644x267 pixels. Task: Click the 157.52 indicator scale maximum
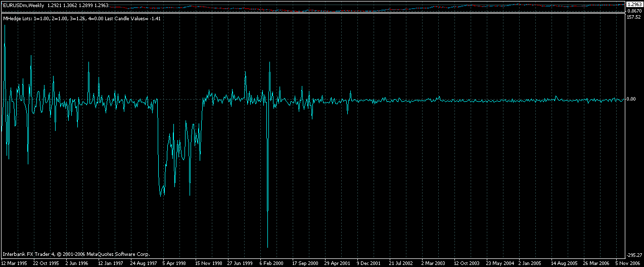pos(634,17)
